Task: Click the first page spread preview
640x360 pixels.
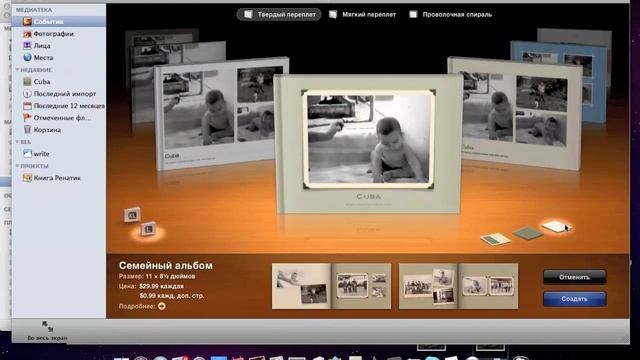Action: (x=331, y=286)
